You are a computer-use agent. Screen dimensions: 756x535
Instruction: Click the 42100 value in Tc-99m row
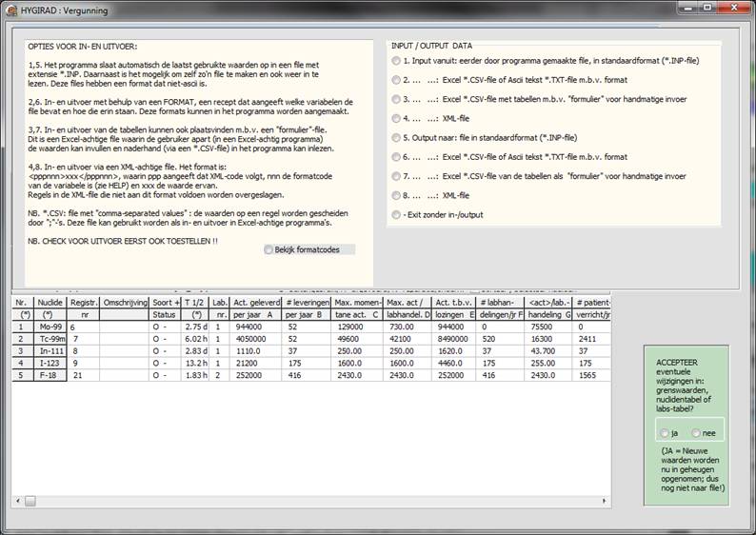pyautogui.click(x=407, y=339)
